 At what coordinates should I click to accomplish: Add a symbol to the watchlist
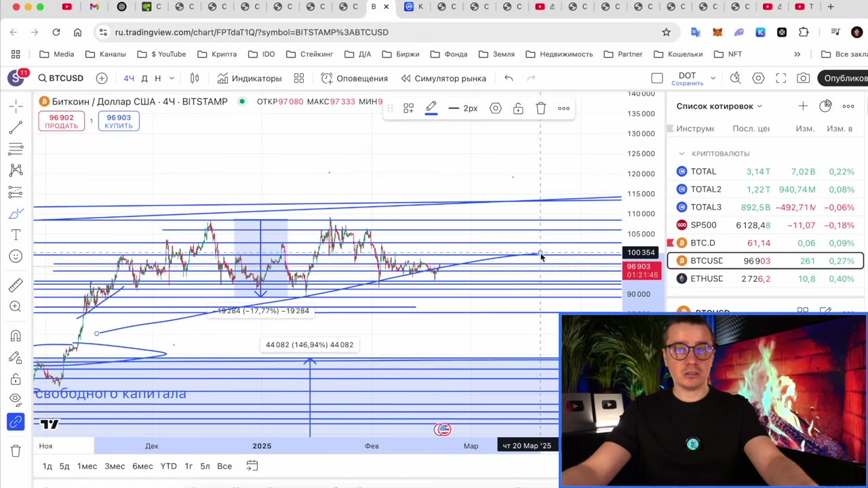click(x=803, y=106)
